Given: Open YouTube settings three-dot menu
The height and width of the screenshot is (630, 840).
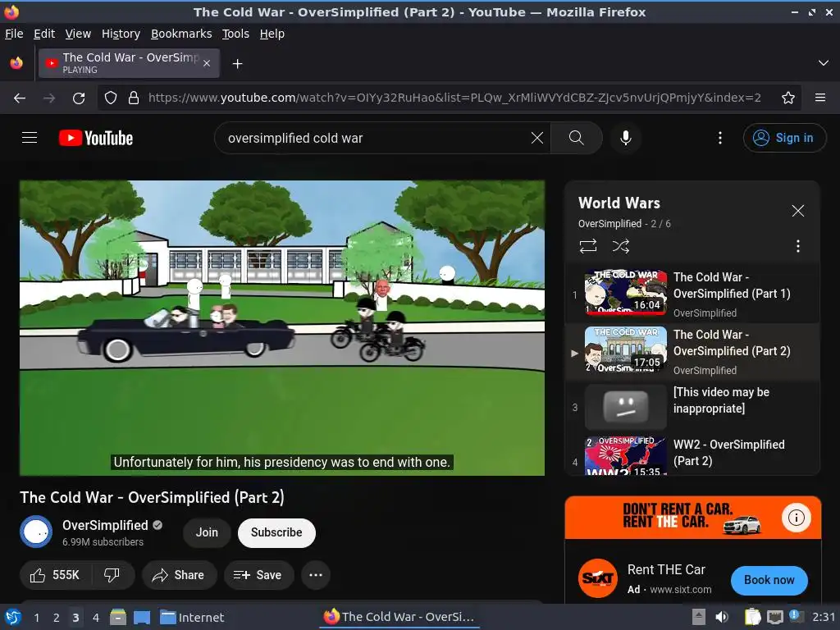Looking at the screenshot, I should point(720,138).
